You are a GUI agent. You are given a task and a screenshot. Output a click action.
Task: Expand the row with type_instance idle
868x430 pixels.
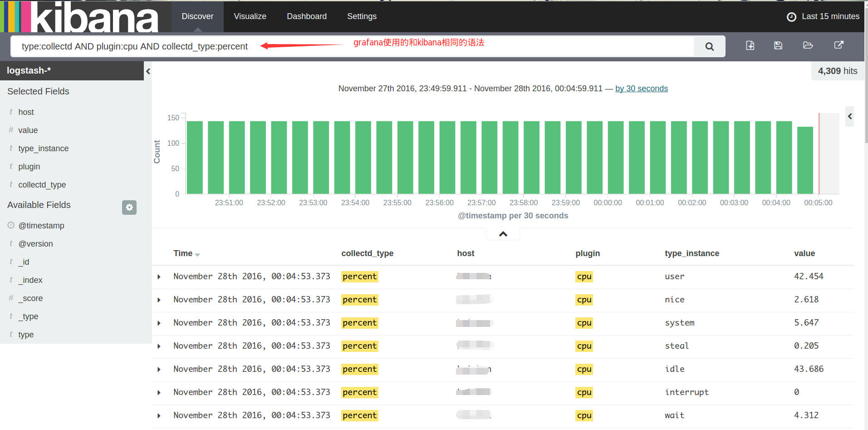point(159,370)
